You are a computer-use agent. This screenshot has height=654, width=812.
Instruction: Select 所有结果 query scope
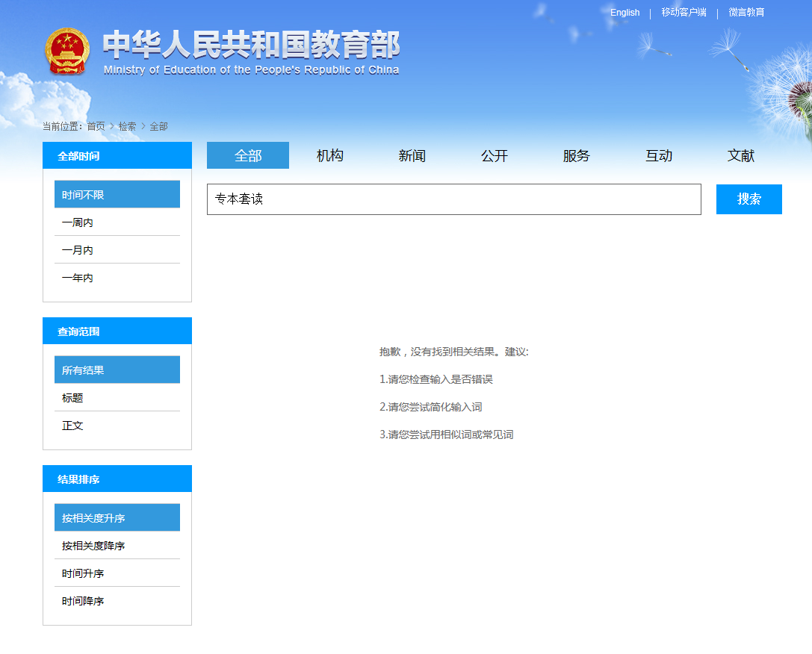point(117,370)
